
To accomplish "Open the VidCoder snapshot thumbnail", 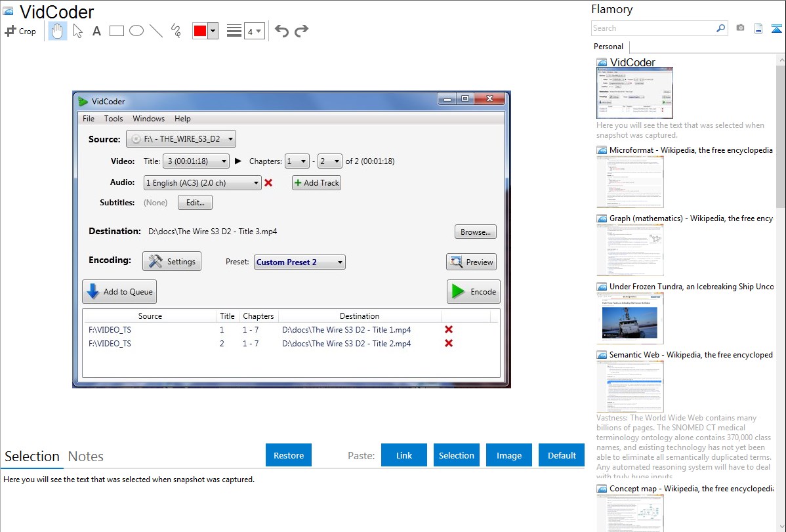I will (634, 93).
